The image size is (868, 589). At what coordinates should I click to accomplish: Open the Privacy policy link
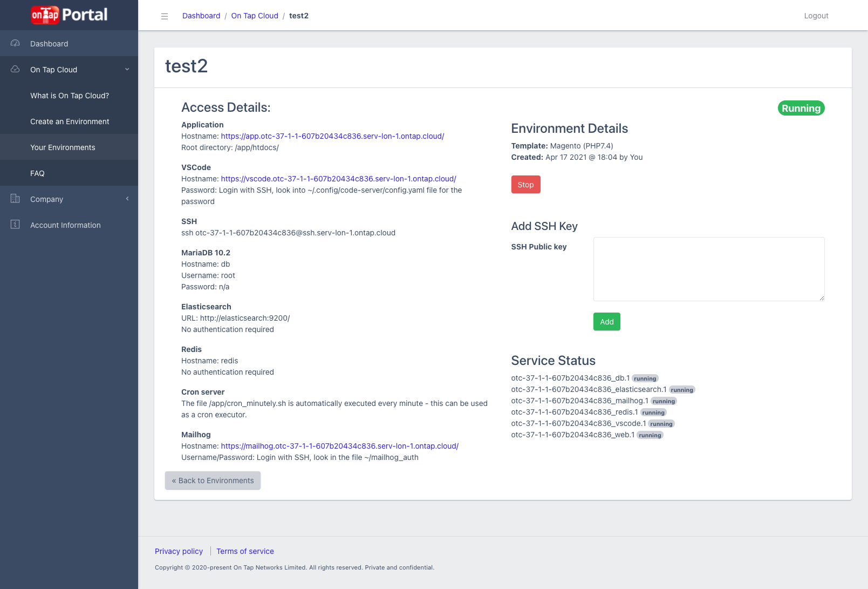point(179,551)
